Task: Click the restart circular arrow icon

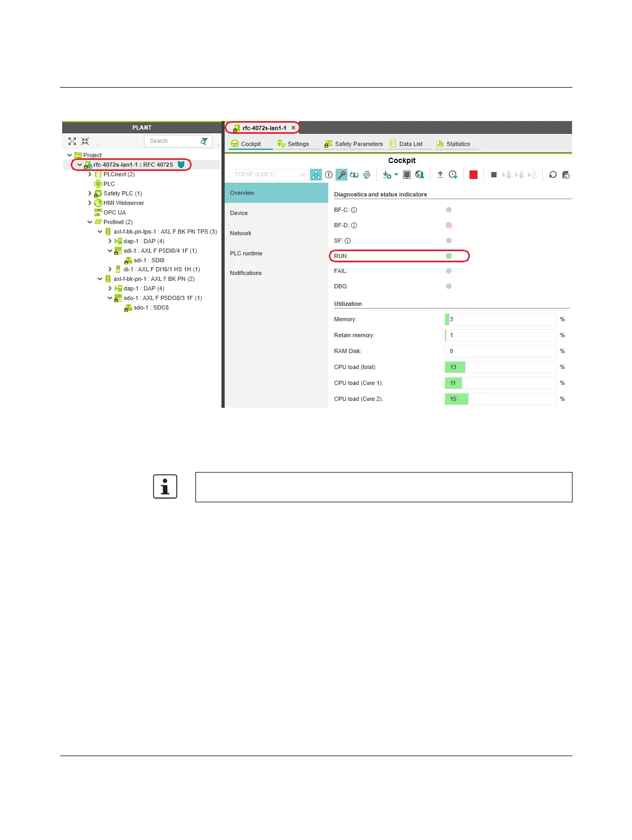Action: [x=553, y=175]
